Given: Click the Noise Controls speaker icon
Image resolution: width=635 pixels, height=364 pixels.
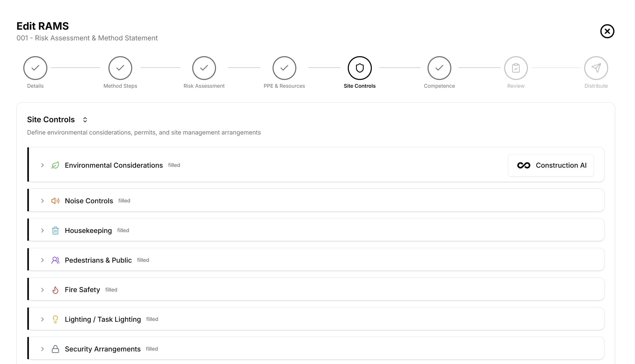Looking at the screenshot, I should pos(55,201).
